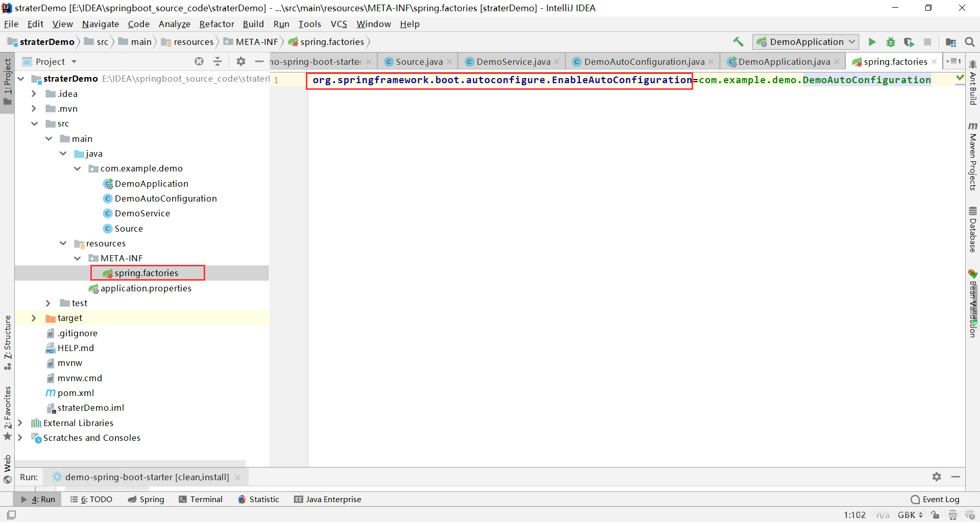Viewport: 980px width, 522px height.
Task: Collapse the java folder
Action: pos(63,153)
